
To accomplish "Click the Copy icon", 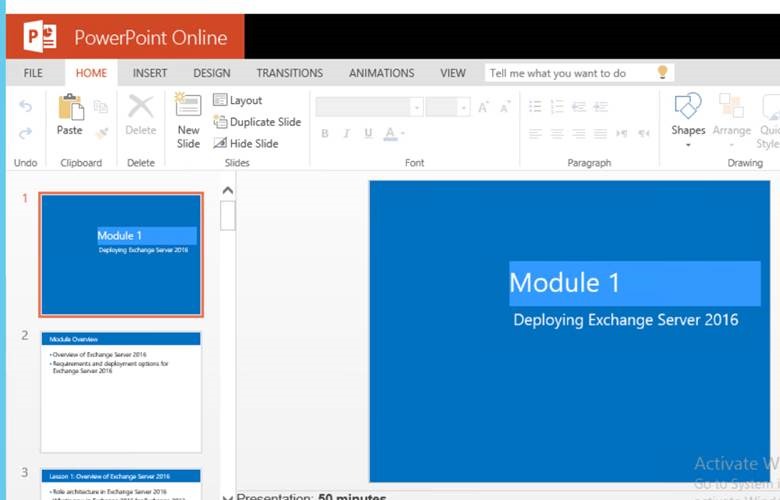I will click(101, 106).
